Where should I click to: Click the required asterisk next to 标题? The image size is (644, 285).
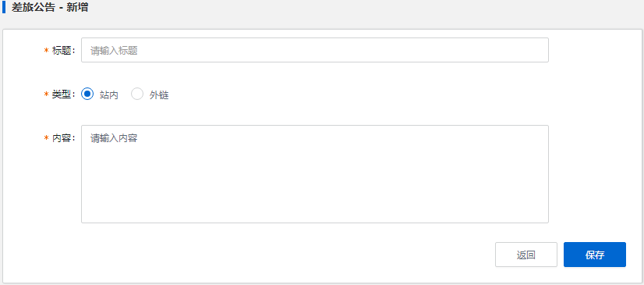tap(47, 50)
